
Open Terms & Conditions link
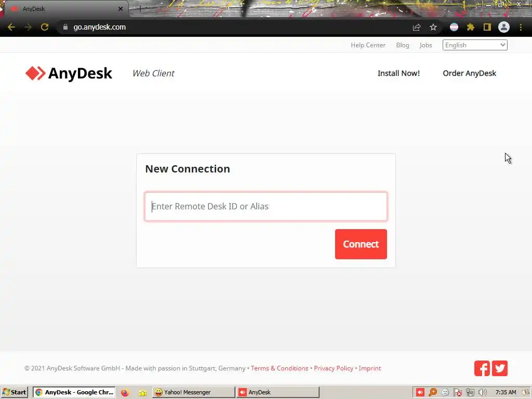[280, 368]
